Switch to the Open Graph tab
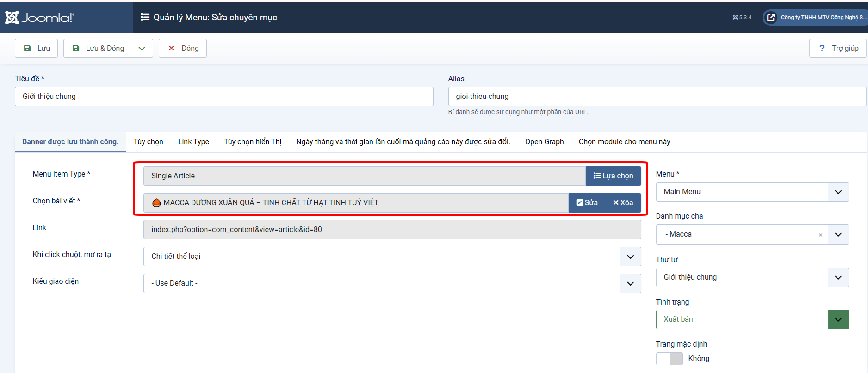This screenshot has width=868, height=373. (544, 142)
